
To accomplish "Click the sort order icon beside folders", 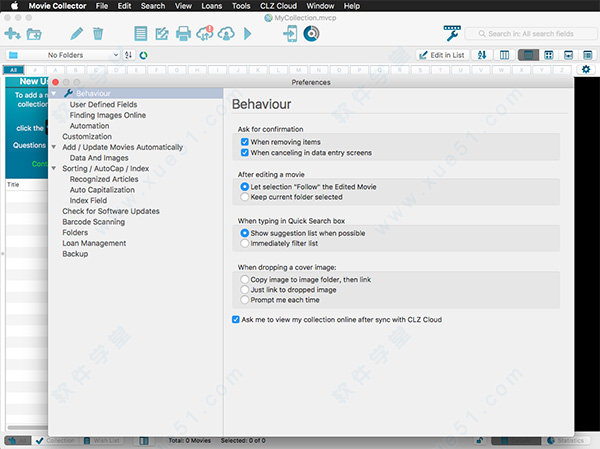I will 128,55.
